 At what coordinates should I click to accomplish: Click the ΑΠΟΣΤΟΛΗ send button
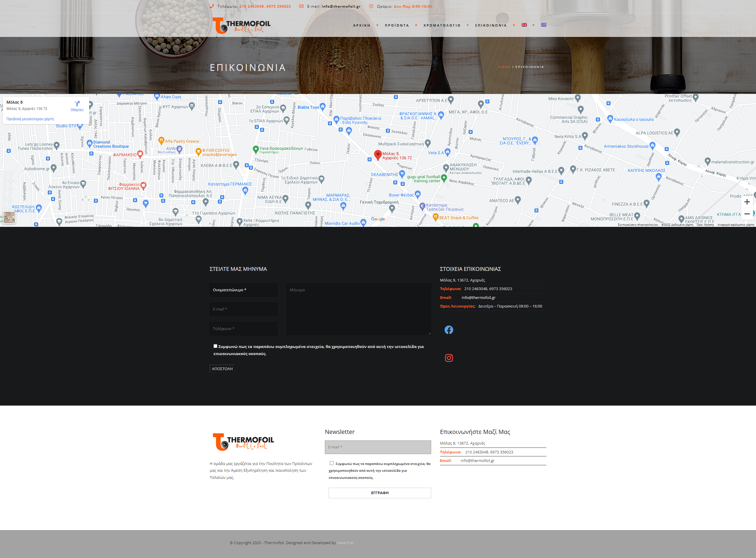click(222, 369)
